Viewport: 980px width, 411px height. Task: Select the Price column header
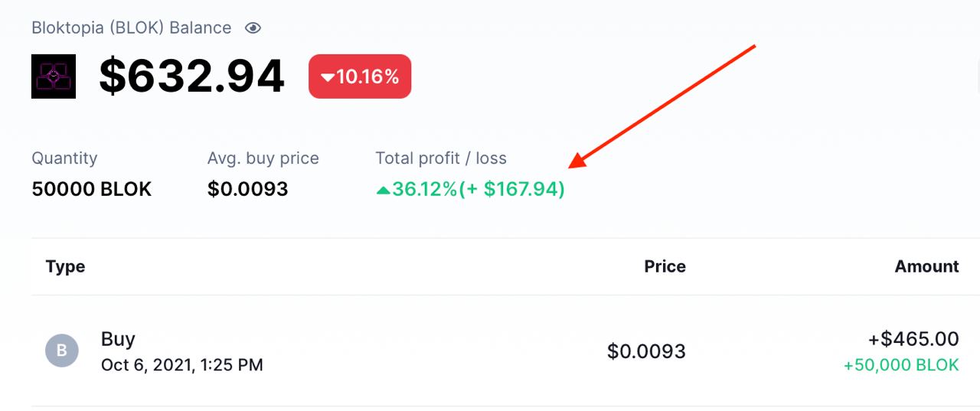[665, 266]
